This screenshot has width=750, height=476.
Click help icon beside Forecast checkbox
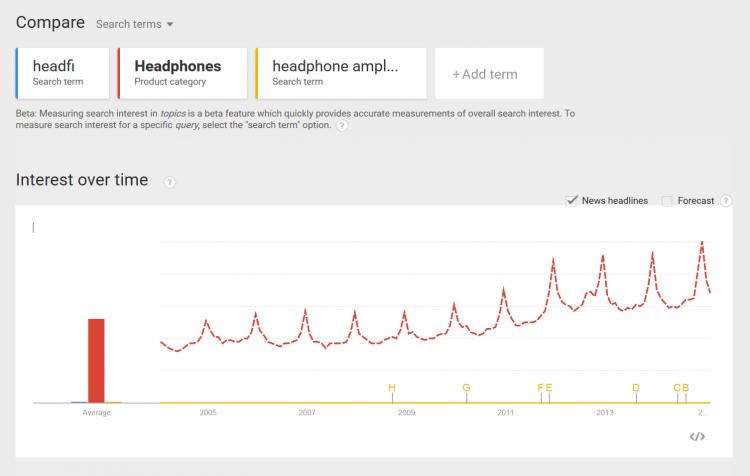[x=726, y=200]
